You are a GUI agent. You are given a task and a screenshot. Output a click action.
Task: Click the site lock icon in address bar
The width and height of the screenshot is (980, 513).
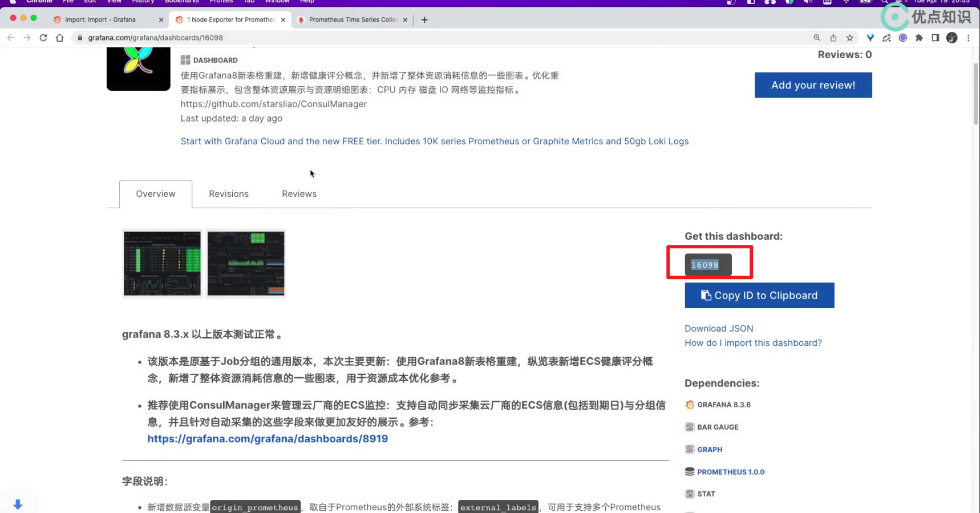(80, 38)
